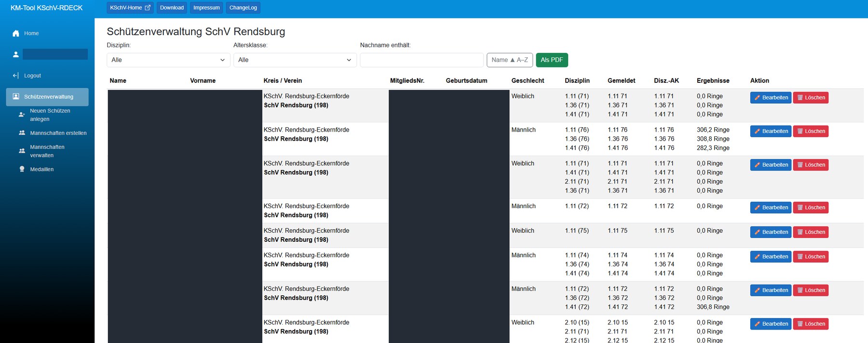The height and width of the screenshot is (343, 868).
Task: Click the Kreis / Verein column header
Action: pyautogui.click(x=283, y=80)
